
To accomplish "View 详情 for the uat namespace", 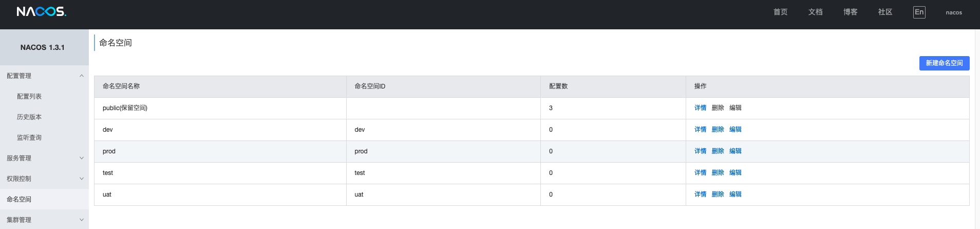I will click(700, 195).
